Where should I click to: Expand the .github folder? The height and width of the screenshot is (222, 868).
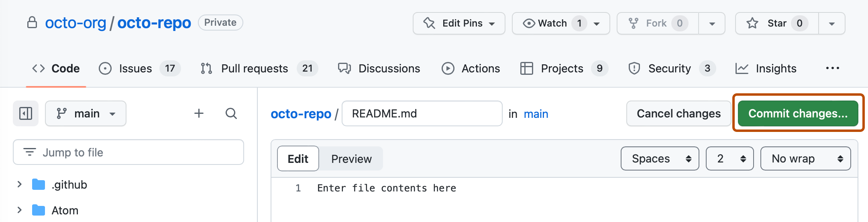click(x=19, y=185)
